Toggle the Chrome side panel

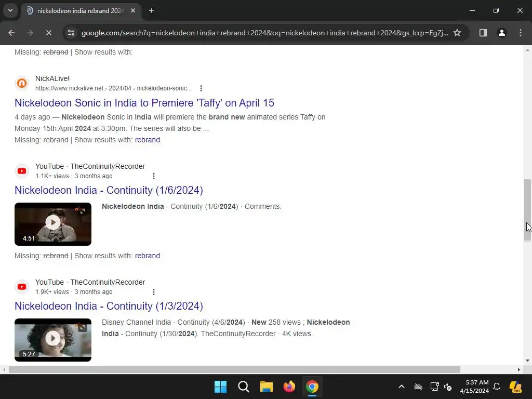pos(483,33)
